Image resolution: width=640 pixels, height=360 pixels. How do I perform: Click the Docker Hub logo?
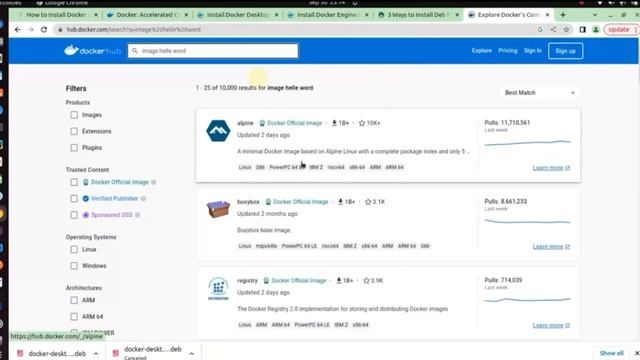coord(93,51)
